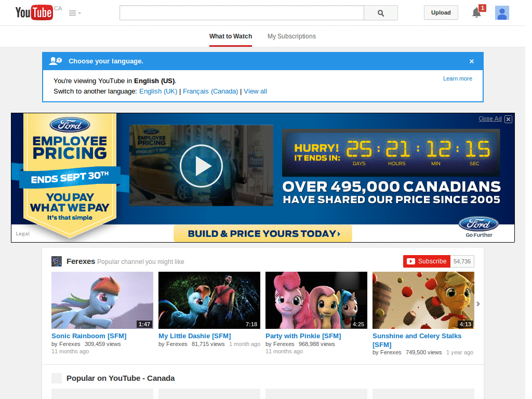Click View all languages link
This screenshot has width=532, height=399.
pyautogui.click(x=255, y=91)
